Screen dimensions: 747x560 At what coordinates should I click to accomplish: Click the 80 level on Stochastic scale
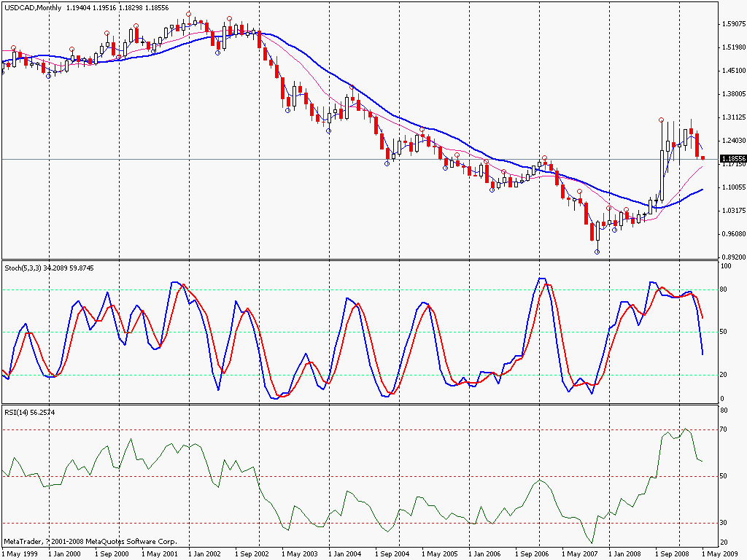[724, 289]
